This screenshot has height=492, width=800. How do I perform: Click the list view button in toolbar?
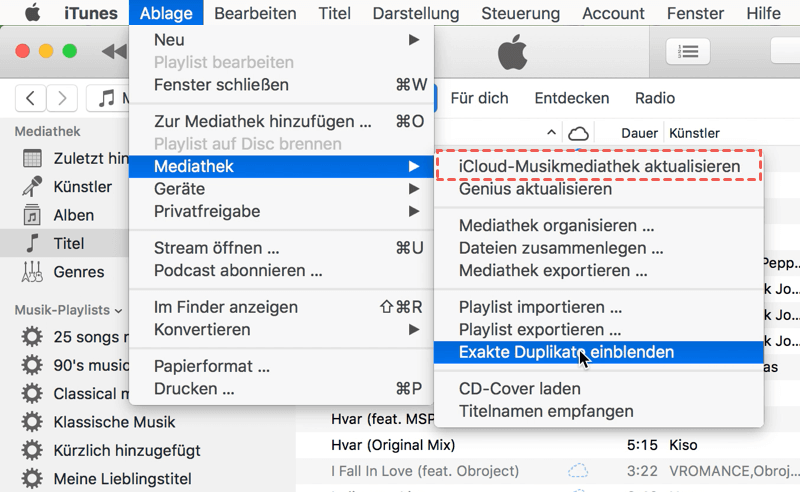click(x=689, y=51)
